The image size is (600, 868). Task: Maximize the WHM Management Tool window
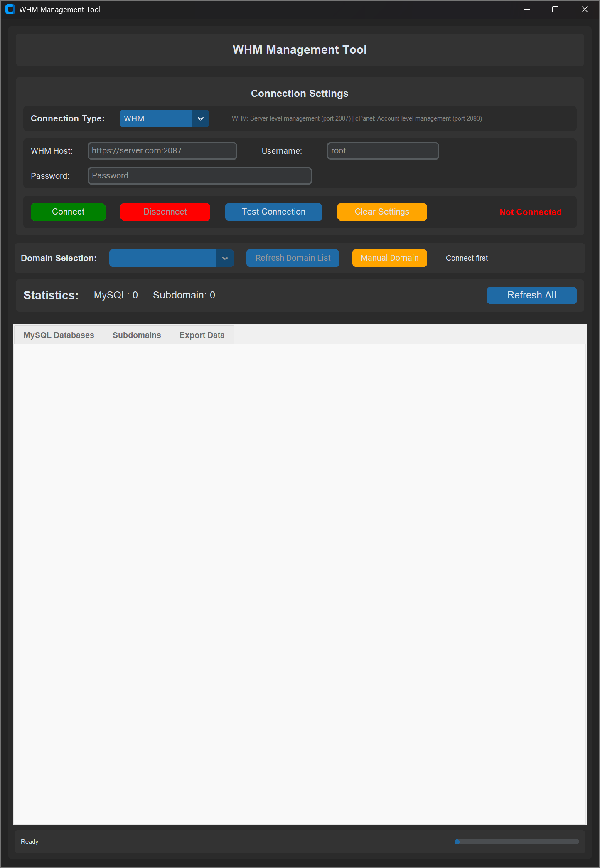pyautogui.click(x=555, y=9)
